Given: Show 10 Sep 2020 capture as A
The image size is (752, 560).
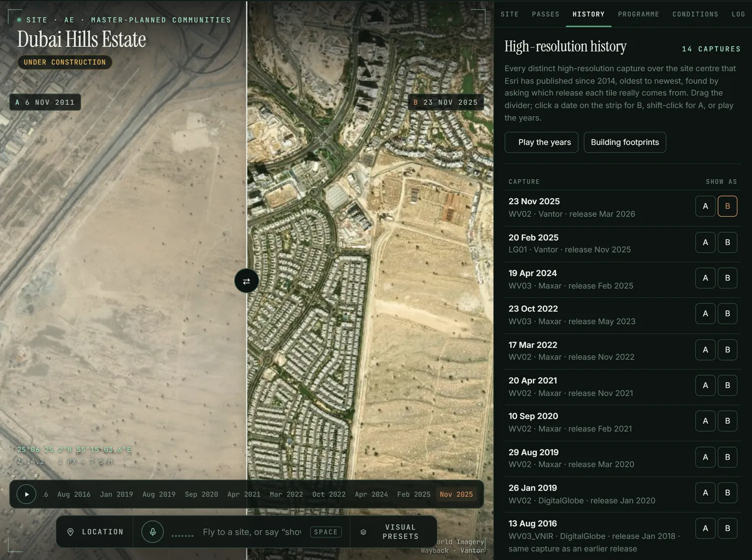Looking at the screenshot, I should click(705, 421).
